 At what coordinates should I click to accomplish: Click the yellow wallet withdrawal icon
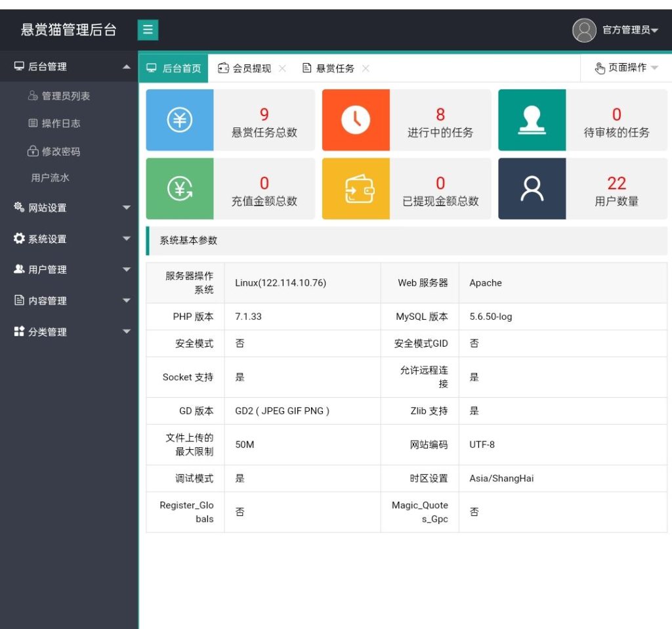pyautogui.click(x=356, y=188)
